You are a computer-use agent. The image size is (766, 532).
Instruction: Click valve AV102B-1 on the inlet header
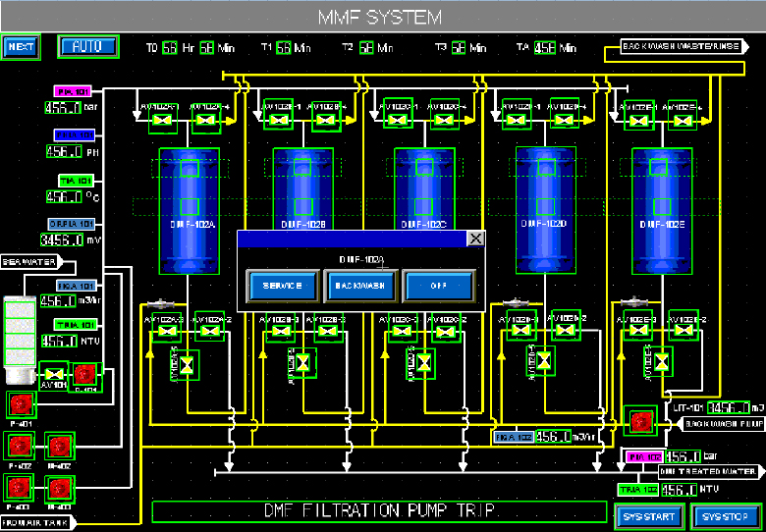(x=278, y=120)
